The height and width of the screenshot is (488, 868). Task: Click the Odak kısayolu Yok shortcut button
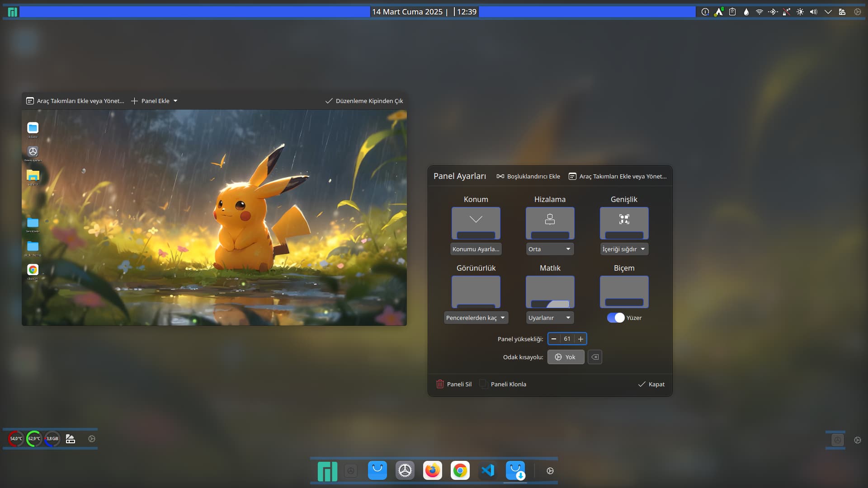(566, 357)
